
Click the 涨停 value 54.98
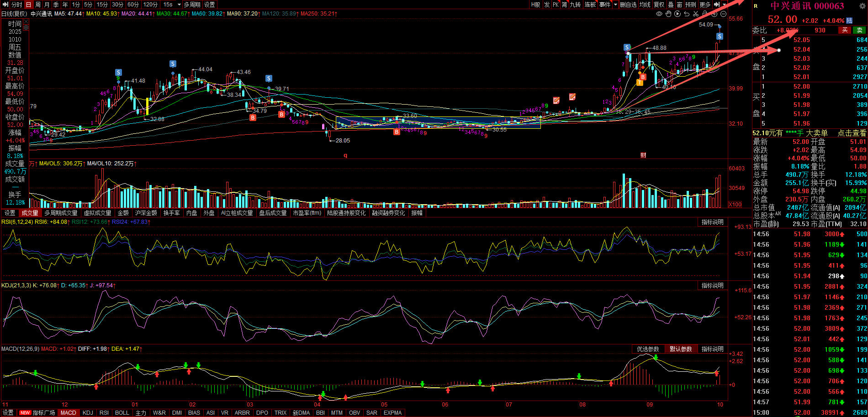click(x=800, y=191)
